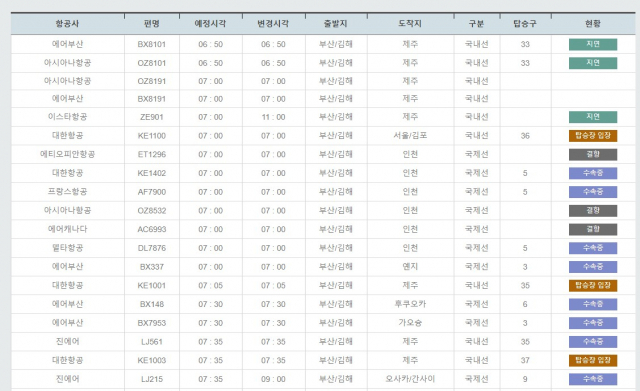
Task: Select flight number BX8101
Action: (152, 44)
